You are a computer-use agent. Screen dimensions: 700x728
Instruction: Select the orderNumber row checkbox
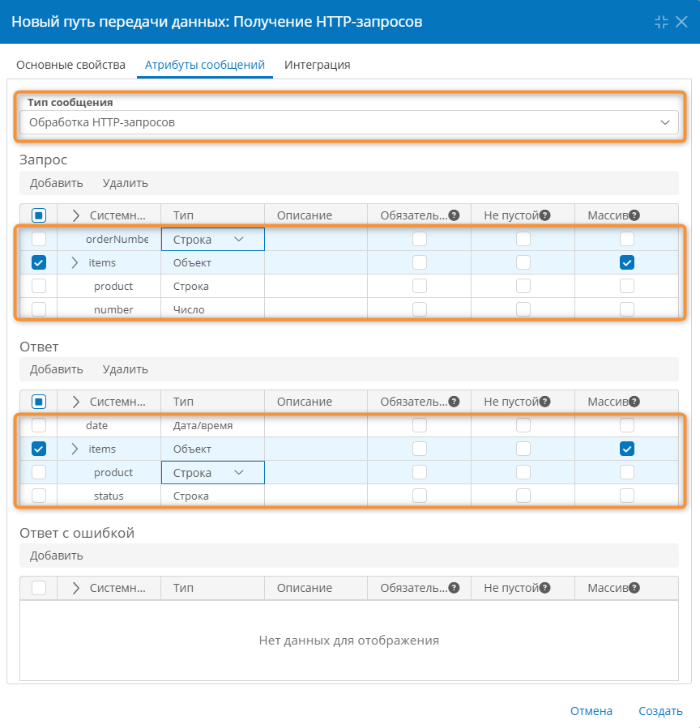pyautogui.click(x=39, y=239)
